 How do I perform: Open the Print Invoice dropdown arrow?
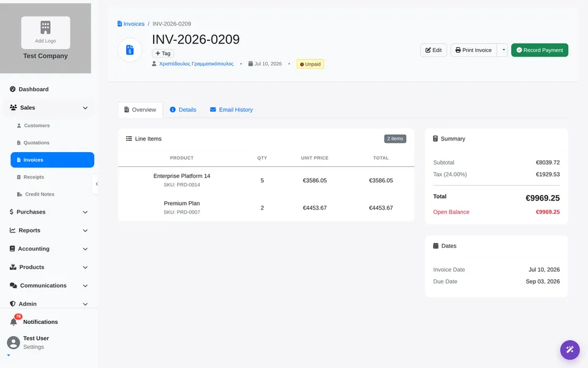(x=503, y=50)
